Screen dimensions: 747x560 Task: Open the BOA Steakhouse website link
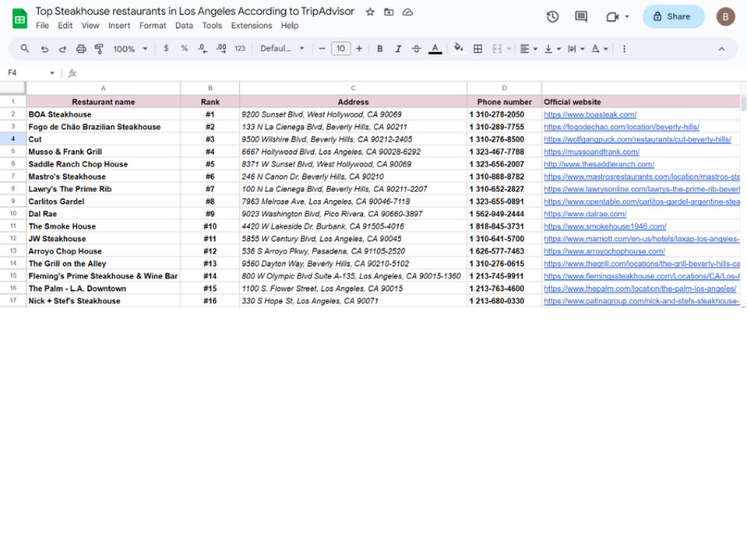tap(591, 114)
